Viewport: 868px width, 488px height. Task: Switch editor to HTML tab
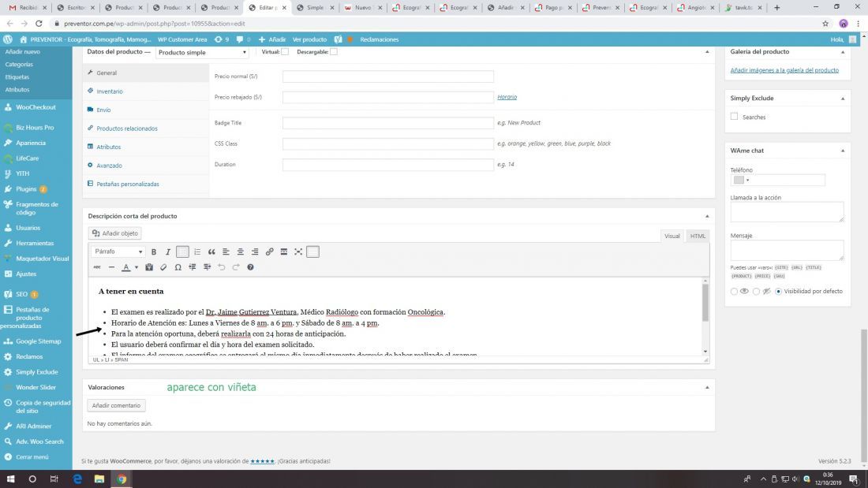pyautogui.click(x=698, y=236)
